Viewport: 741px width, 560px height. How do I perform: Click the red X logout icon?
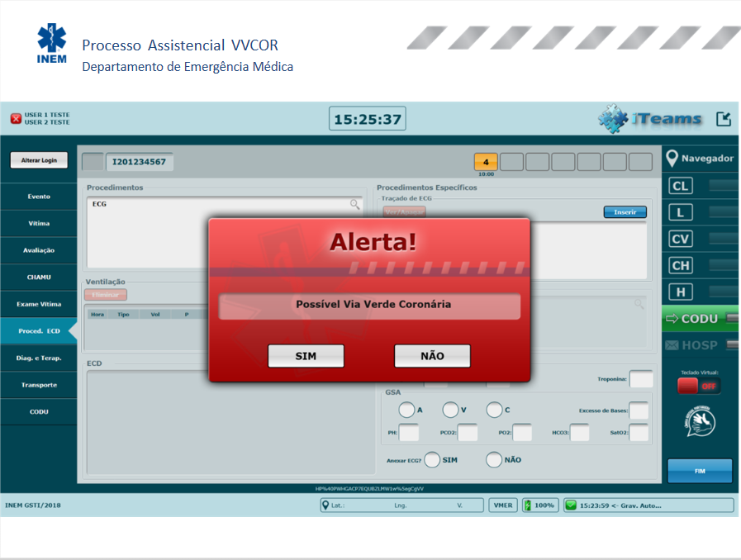16,119
